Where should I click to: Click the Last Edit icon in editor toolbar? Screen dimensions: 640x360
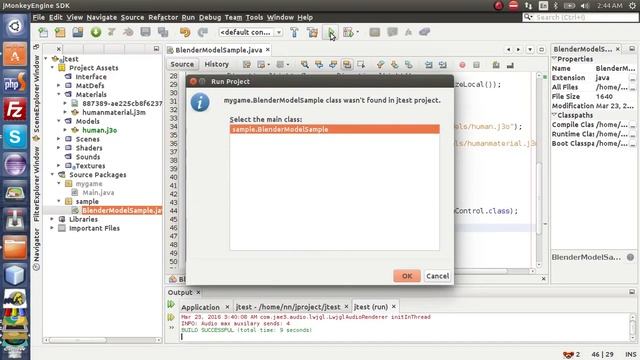coord(247,64)
